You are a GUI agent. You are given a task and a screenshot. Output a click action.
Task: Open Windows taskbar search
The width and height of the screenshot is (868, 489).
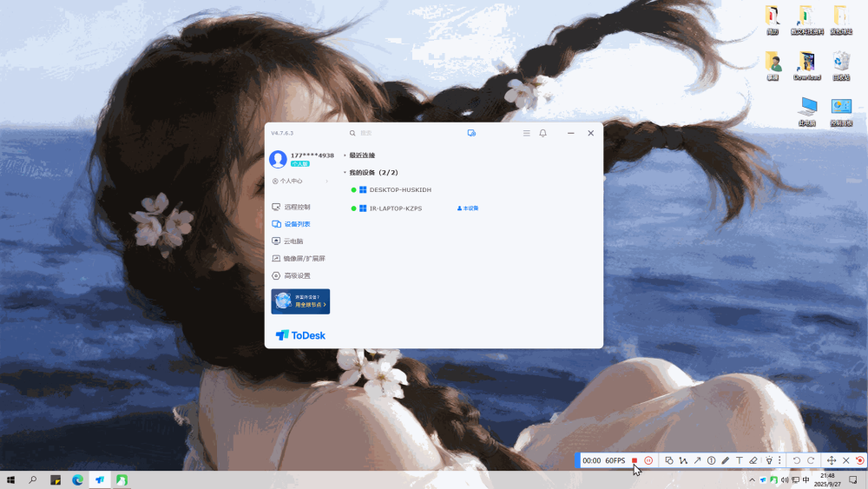click(x=33, y=480)
